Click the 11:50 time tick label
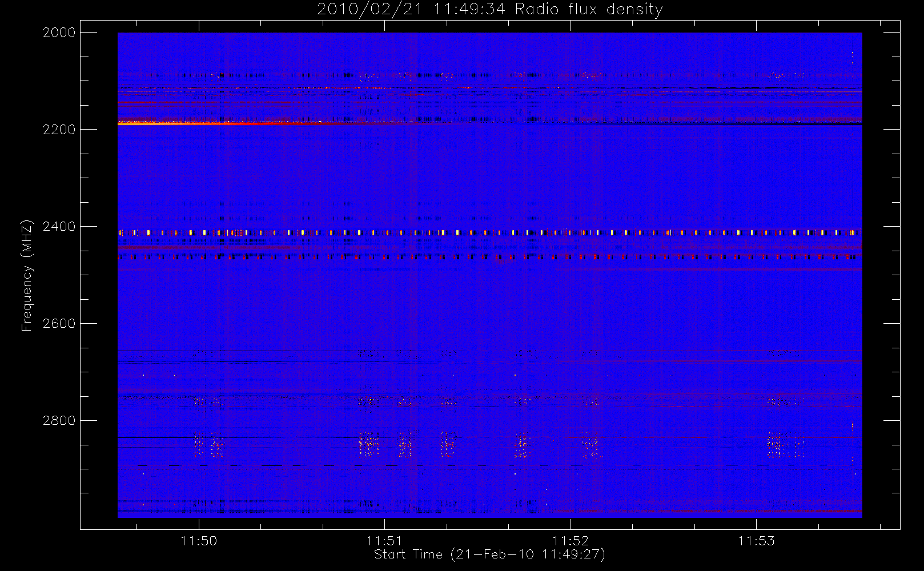Image resolution: width=924 pixels, height=571 pixels. pos(199,541)
